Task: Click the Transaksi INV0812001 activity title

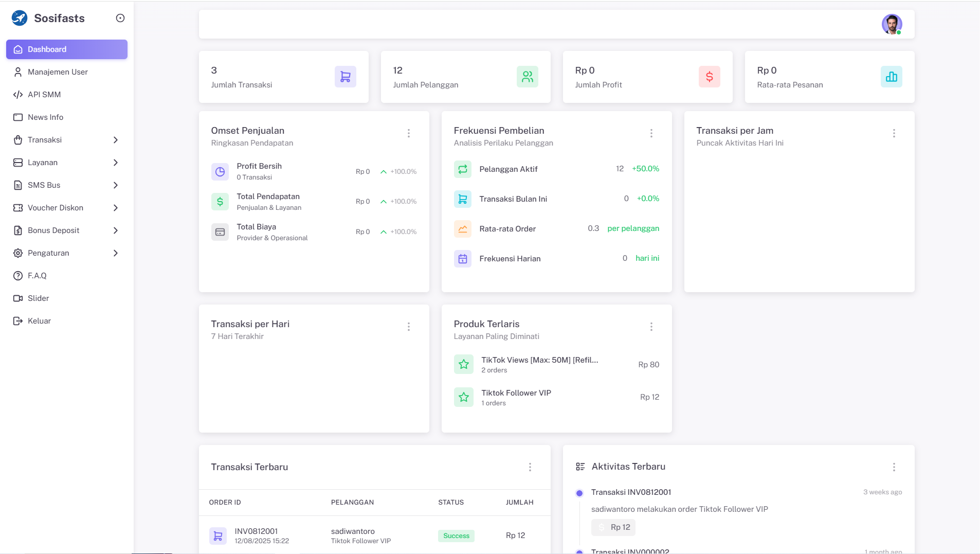Action: point(631,492)
